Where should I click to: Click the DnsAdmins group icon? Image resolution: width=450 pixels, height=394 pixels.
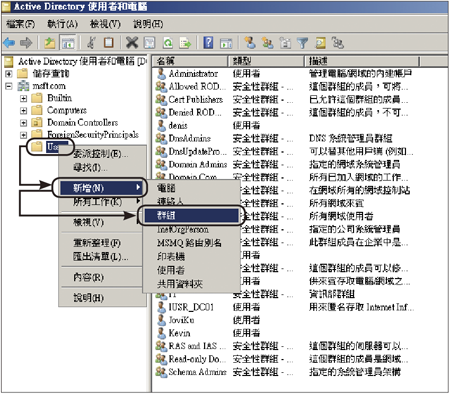pyautogui.click(x=161, y=139)
